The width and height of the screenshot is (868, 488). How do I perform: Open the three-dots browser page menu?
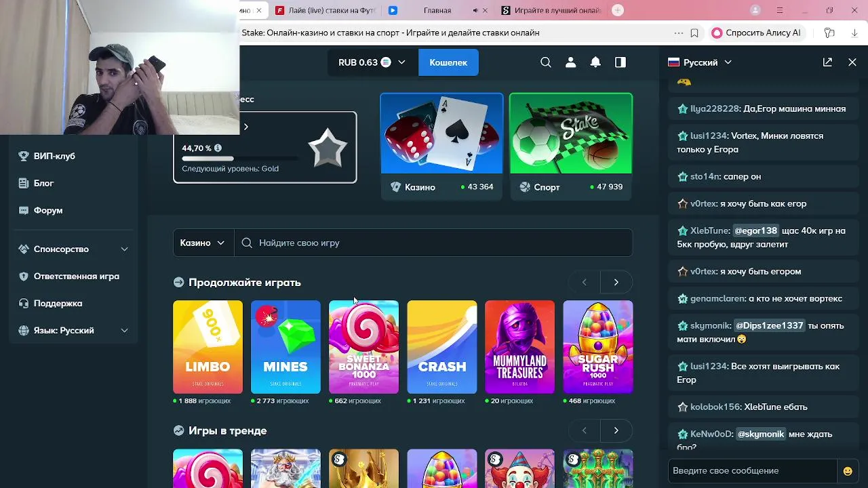(679, 33)
